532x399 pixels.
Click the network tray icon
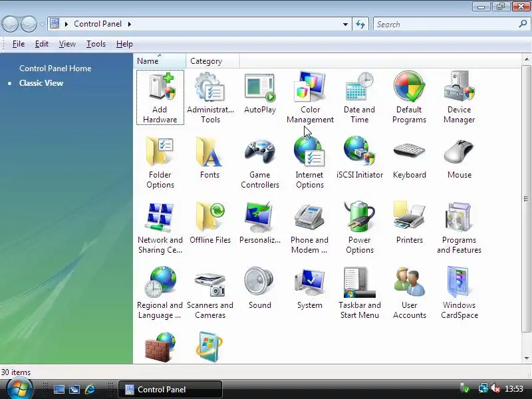pyautogui.click(x=483, y=388)
